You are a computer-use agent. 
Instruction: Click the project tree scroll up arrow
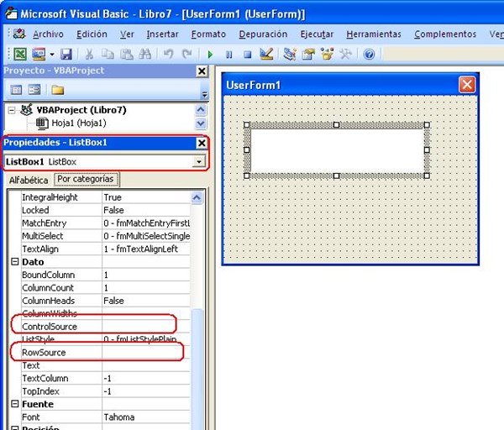pos(201,110)
